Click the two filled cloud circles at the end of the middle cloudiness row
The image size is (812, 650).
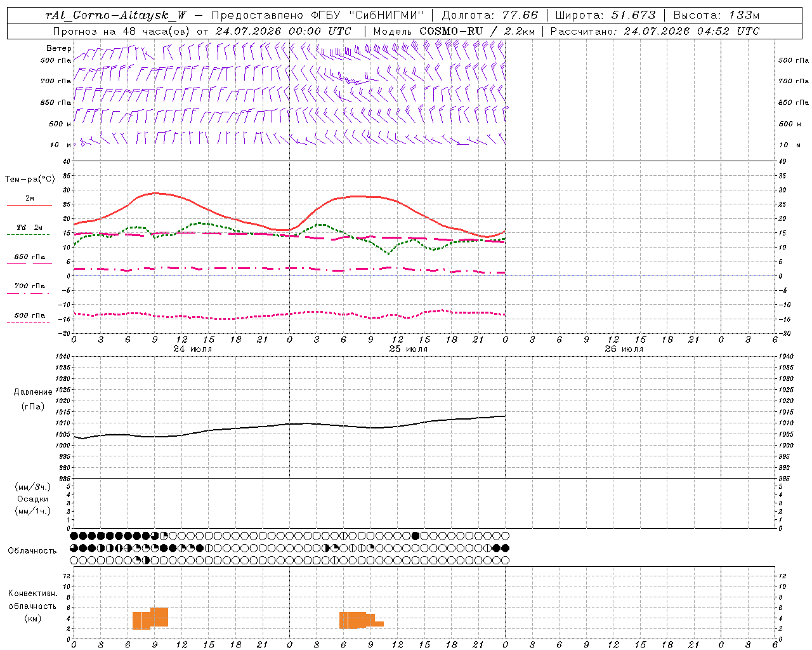(x=501, y=548)
